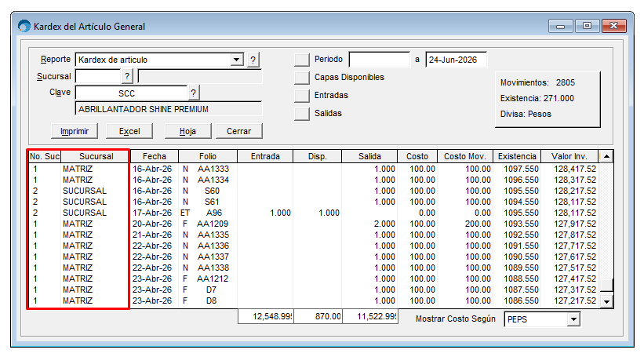Maximize the Kardex del Artículo General window

(587, 27)
